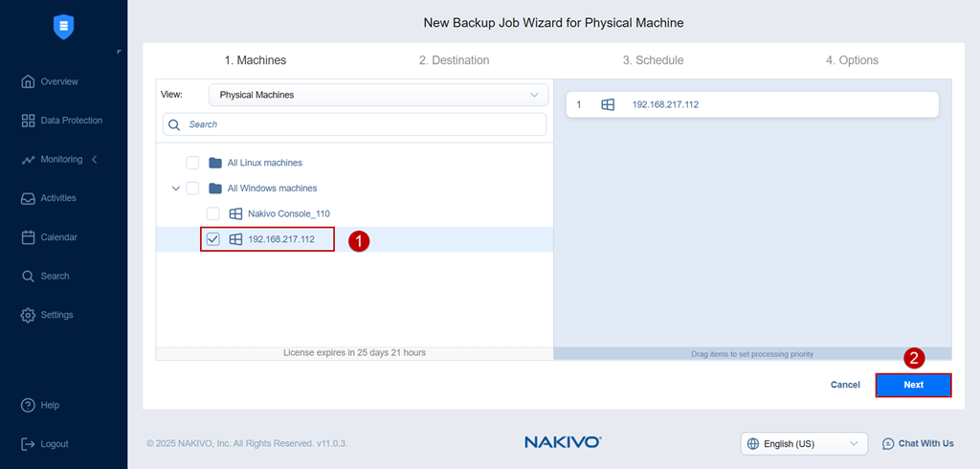Screen dimensions: 980x469
Task: Click the Search label in sidebar
Action: pos(55,277)
